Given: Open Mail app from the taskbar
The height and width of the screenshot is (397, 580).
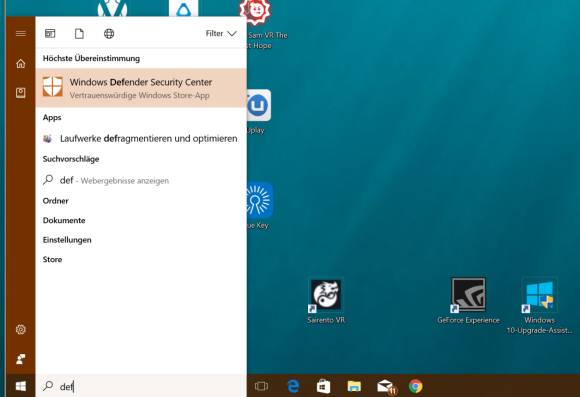Looking at the screenshot, I should (386, 387).
